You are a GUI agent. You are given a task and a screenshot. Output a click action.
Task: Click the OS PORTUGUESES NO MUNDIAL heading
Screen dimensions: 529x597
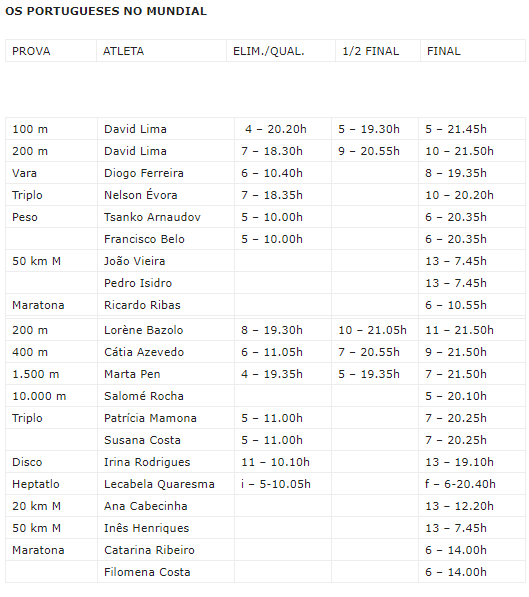click(x=106, y=11)
